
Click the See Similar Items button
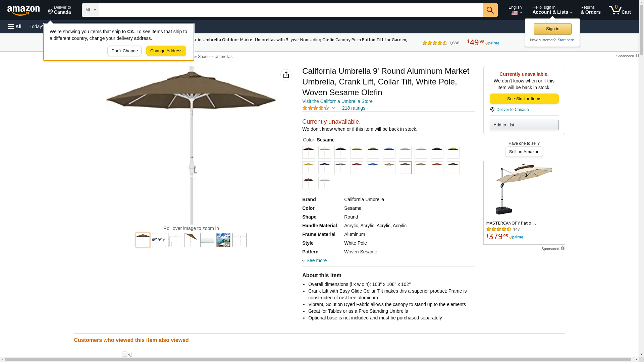pyautogui.click(x=524, y=99)
